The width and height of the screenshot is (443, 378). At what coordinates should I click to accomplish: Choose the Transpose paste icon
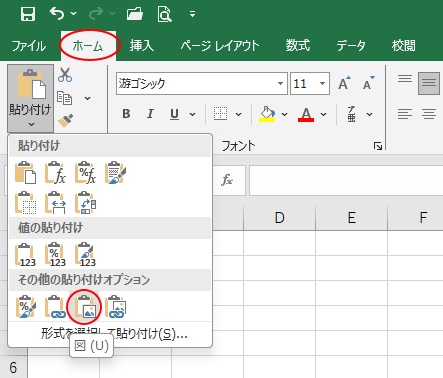(x=85, y=202)
